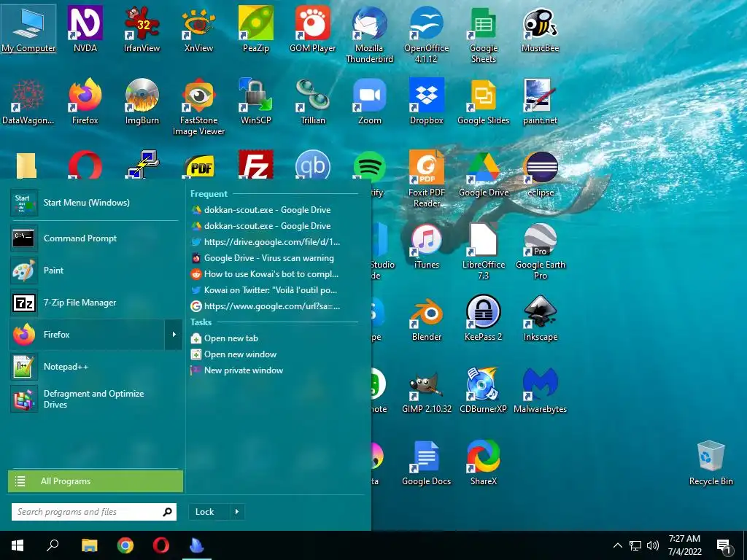The height and width of the screenshot is (560, 747).
Task: Open the volume speaker tray icon
Action: pos(653,545)
